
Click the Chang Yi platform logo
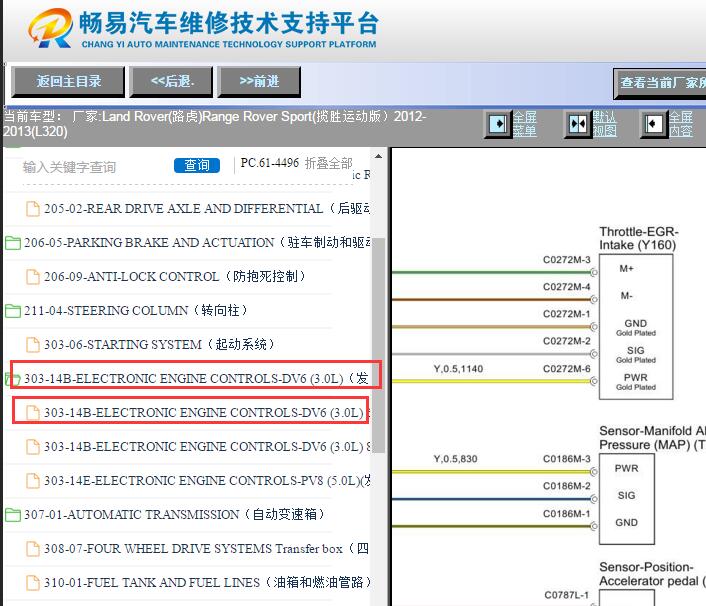(203, 28)
